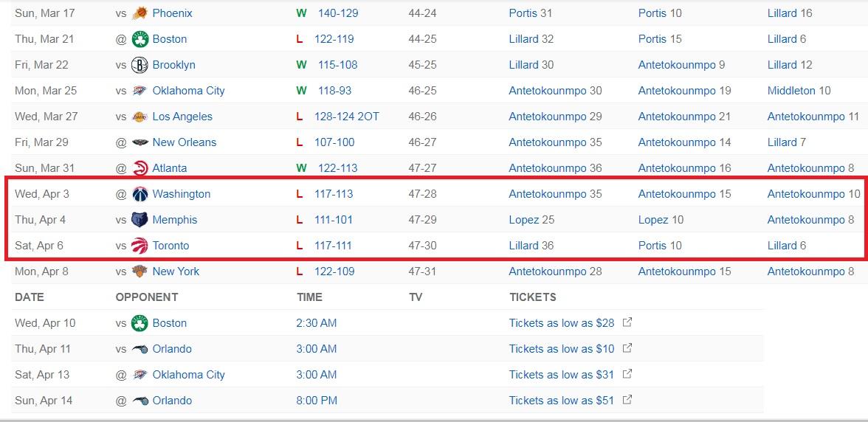Open the 2:30 AM Boston game time link
Screen dimensions: 868x422
tap(317, 323)
